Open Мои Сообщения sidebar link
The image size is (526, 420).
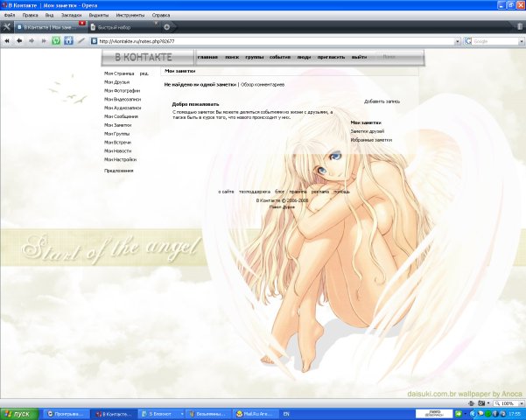point(121,116)
